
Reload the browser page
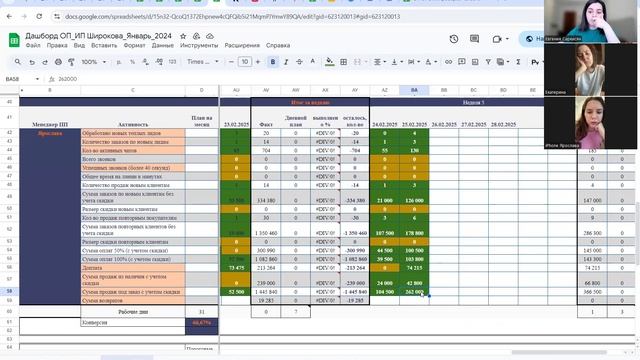[39, 16]
